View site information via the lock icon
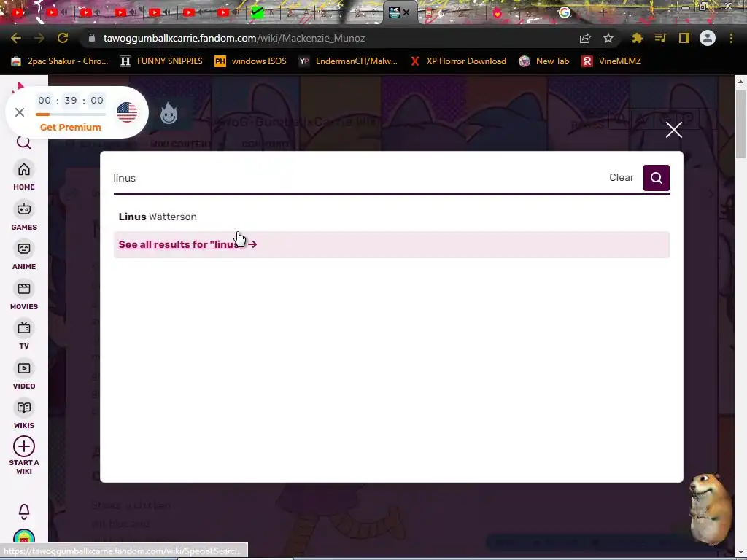 click(x=92, y=38)
